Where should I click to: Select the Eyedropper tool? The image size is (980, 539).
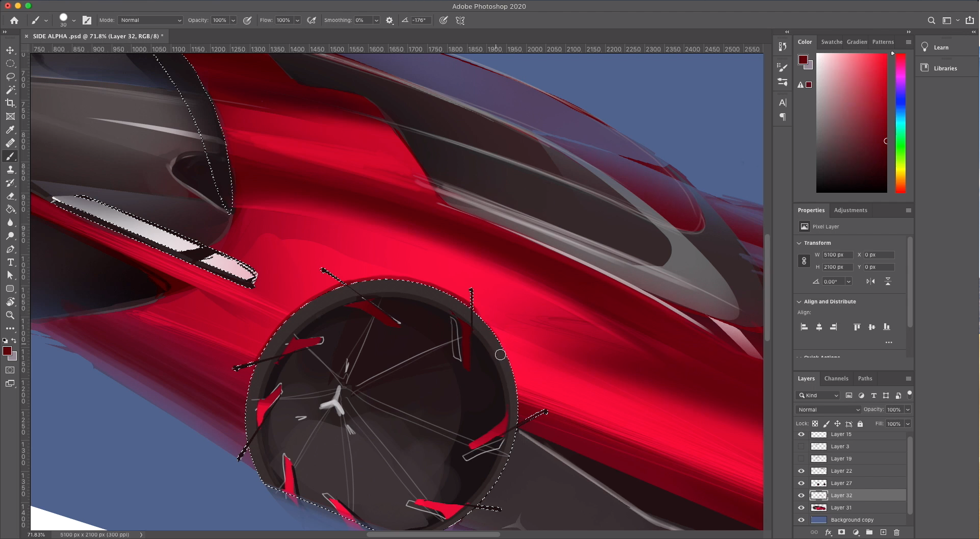point(10,130)
